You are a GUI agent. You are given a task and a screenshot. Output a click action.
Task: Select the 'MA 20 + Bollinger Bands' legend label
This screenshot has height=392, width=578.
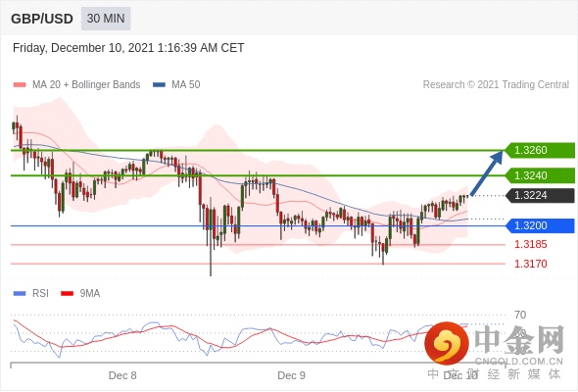tap(86, 85)
